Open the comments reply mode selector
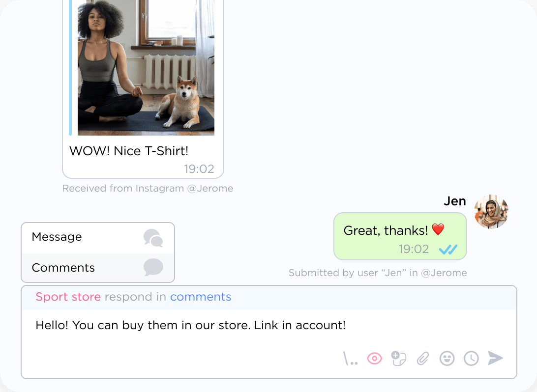537x392 pixels. (x=201, y=297)
